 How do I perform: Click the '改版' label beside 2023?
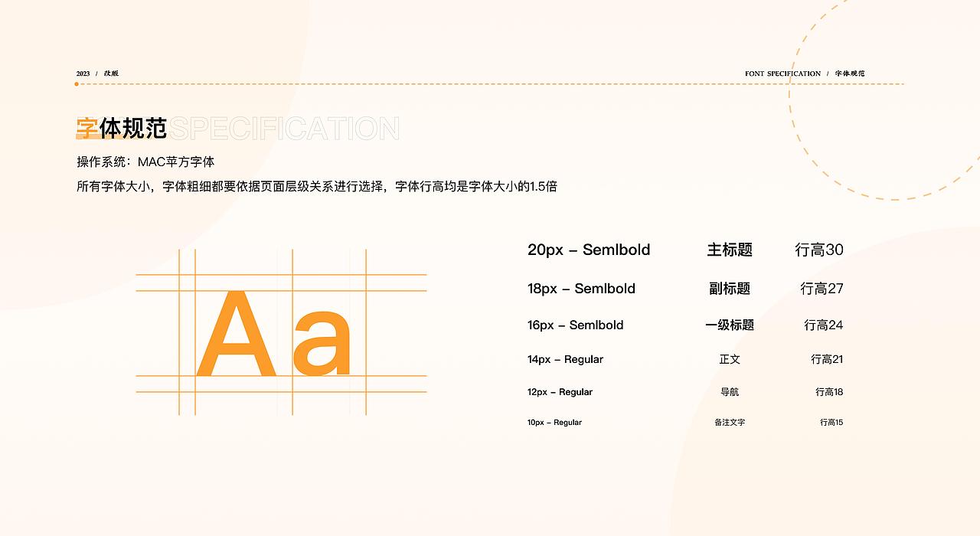click(x=112, y=74)
